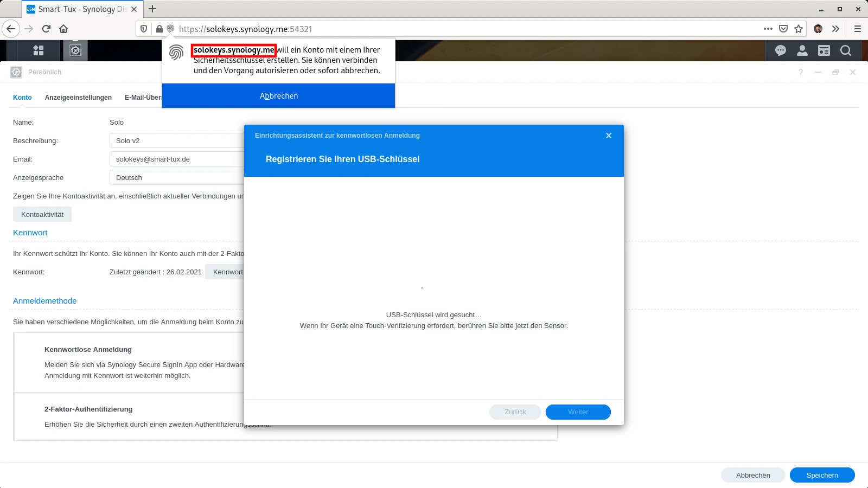Click the Name value Solo
The width and height of the screenshot is (868, 488).
[117, 122]
